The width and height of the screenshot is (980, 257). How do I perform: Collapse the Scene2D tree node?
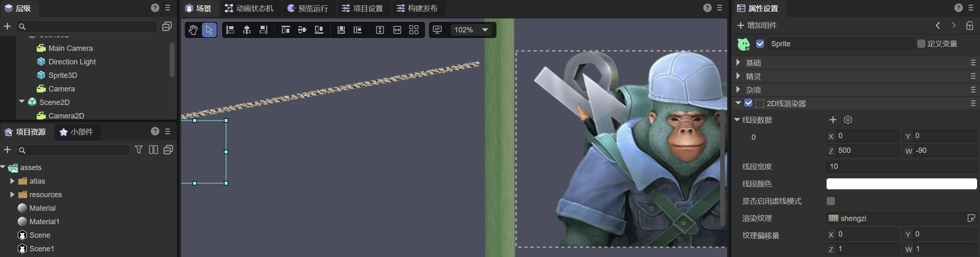[x=22, y=102]
